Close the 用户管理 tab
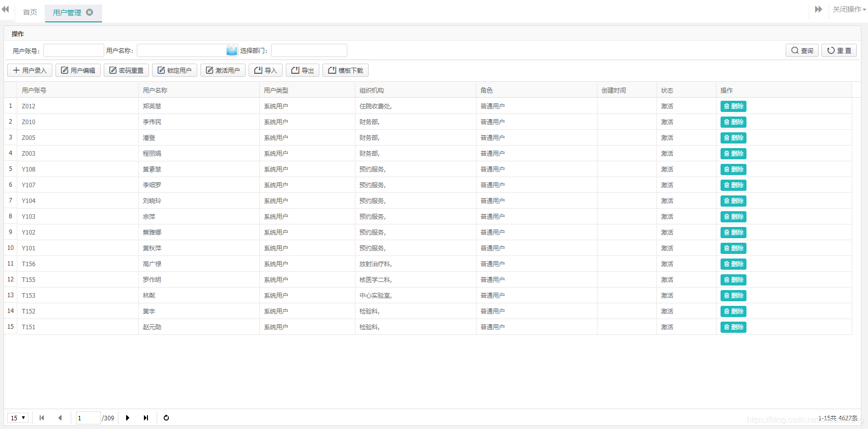The image size is (868, 429). tap(89, 12)
